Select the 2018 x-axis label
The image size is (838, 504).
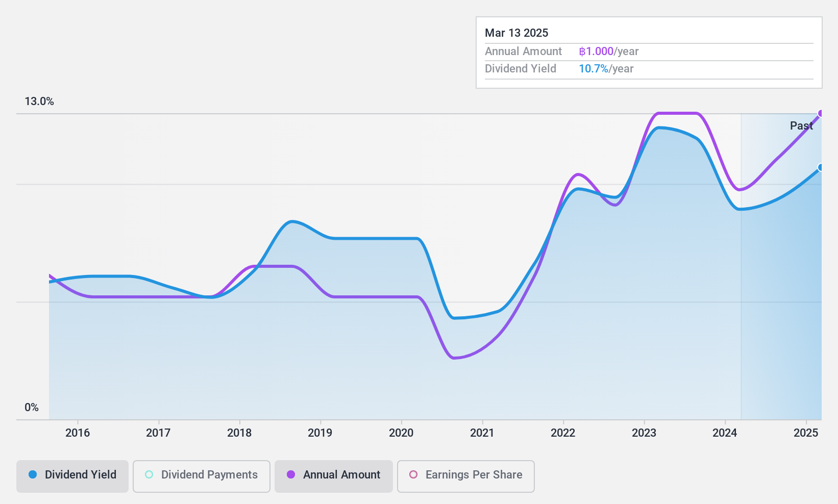pos(239,433)
